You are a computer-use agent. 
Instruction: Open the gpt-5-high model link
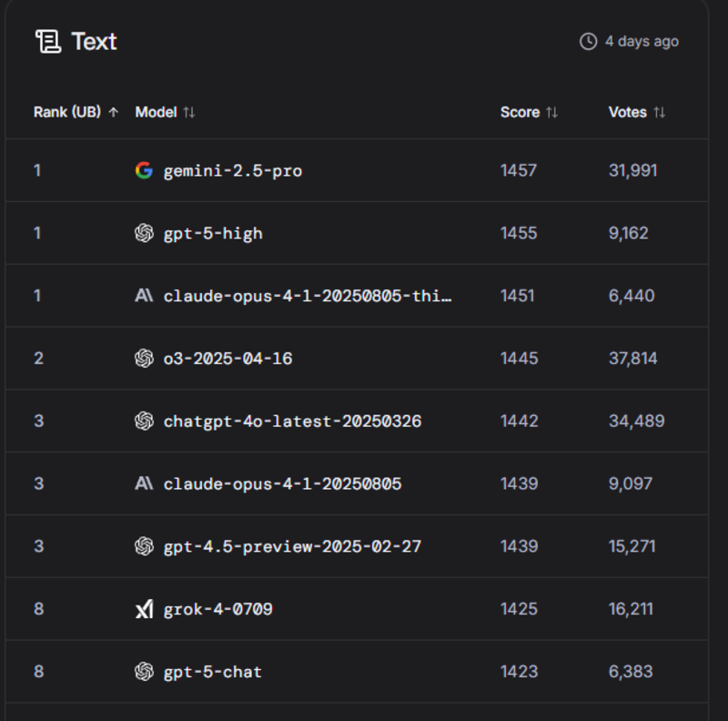[x=213, y=233]
